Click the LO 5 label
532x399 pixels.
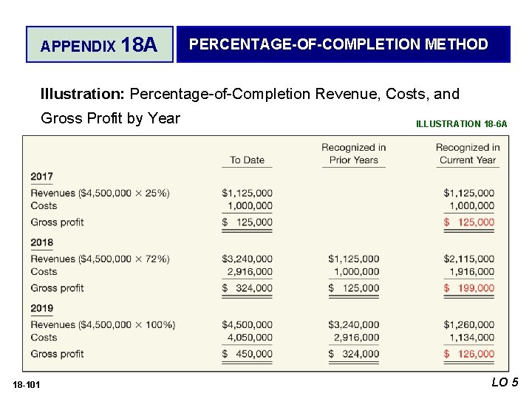[x=505, y=382]
